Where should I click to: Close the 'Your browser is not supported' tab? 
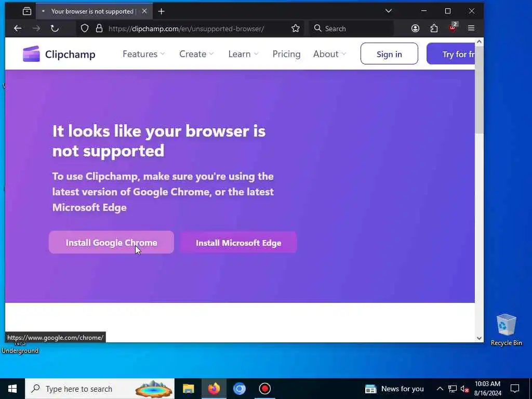[144, 11]
